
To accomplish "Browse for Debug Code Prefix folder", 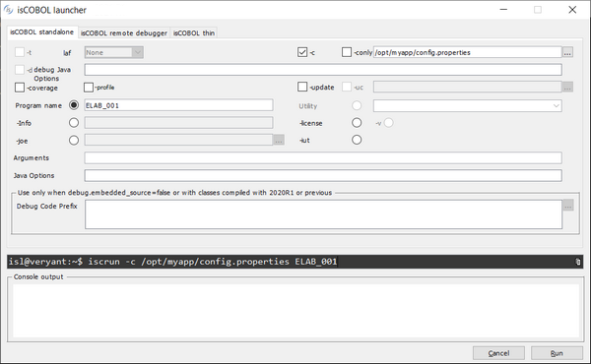I will pos(568,206).
